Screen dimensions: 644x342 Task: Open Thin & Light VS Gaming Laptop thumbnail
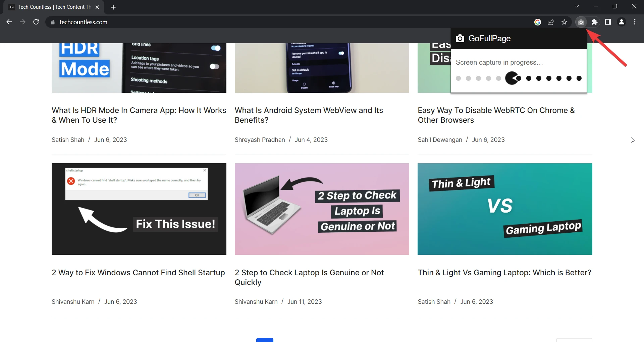coord(505,209)
